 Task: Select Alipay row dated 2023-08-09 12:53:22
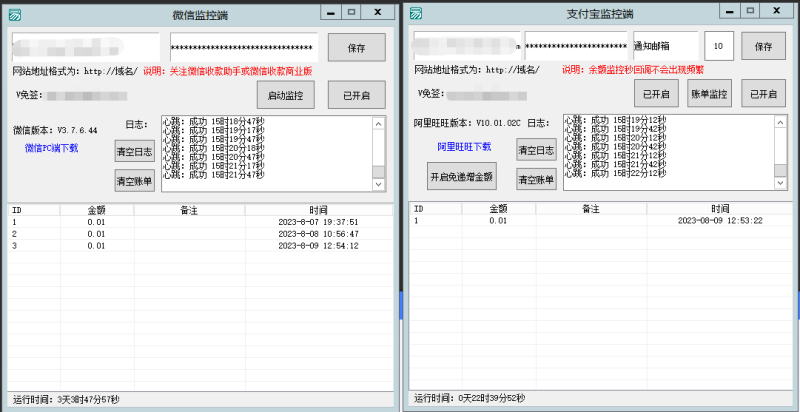602,220
